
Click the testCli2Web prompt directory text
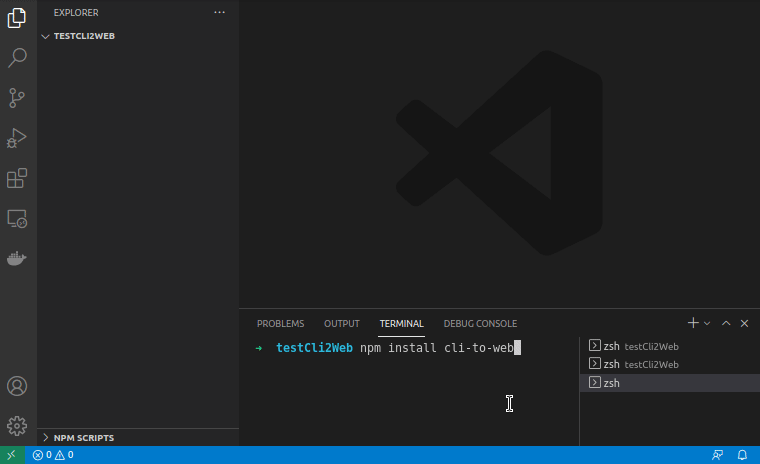click(x=314, y=348)
